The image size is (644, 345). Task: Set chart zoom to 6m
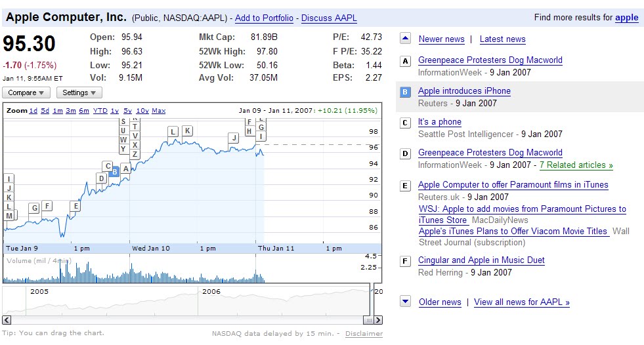[x=84, y=111]
